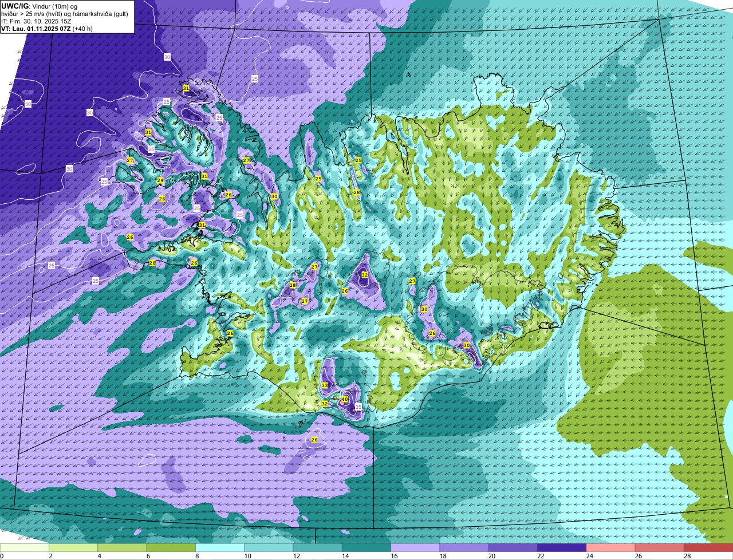Viewport: 733px width, 560px height.
Task: Click the yellow gust label '40' on the map
Action: click(x=345, y=399)
